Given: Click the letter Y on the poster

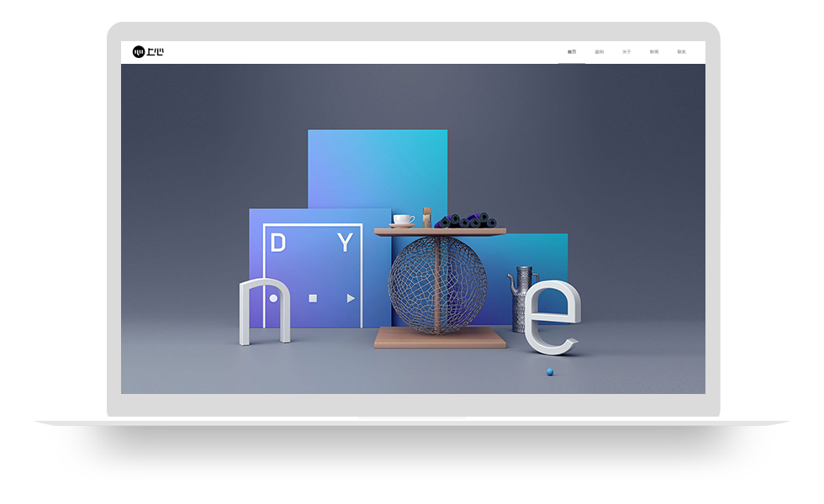Looking at the screenshot, I should pyautogui.click(x=345, y=244).
